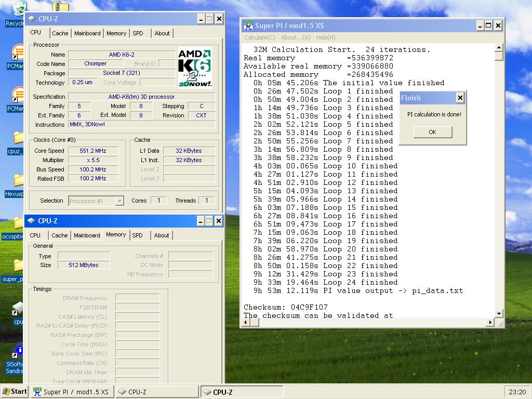Open SPD tab in bottom CPU-Z window
This screenshot has height=399, width=532.
pyautogui.click(x=137, y=235)
